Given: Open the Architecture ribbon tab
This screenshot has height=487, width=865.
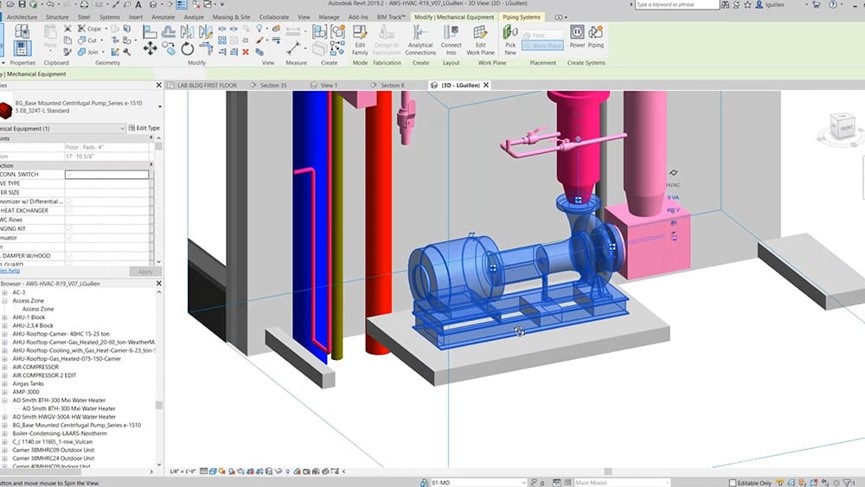Looking at the screenshot, I should [22, 17].
